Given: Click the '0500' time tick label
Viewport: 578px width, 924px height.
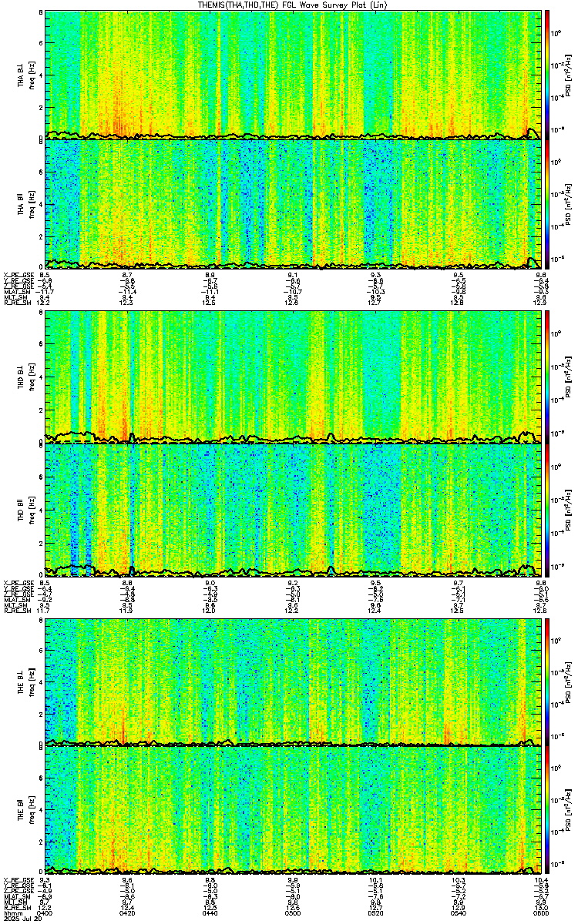Looking at the screenshot, I should point(293,912).
